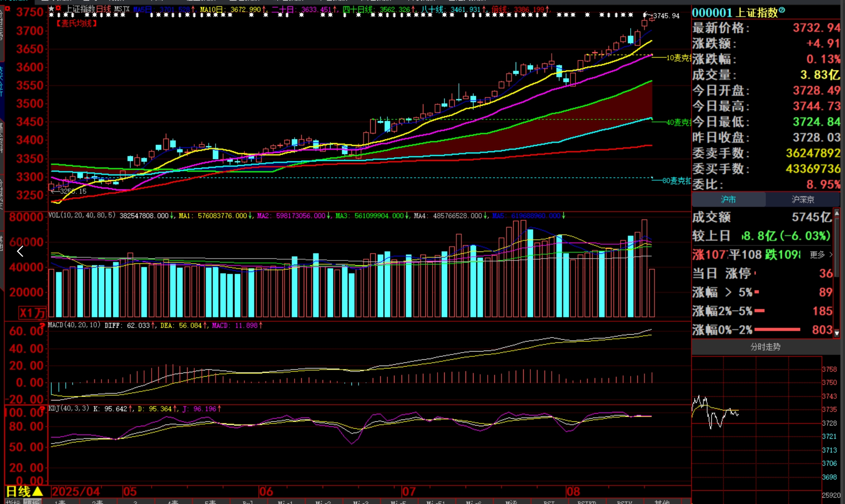Click the 【麦氏均线】 indicator label

(76, 23)
